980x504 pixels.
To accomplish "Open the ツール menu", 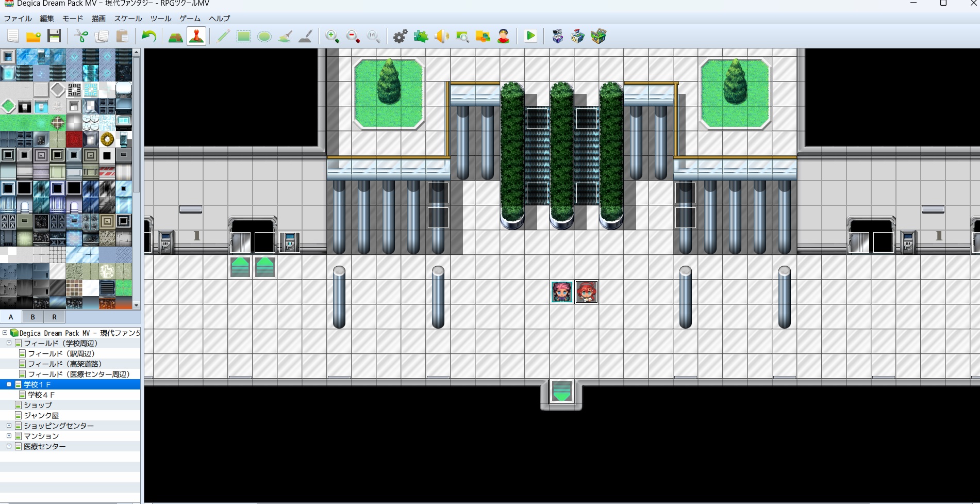I will (x=160, y=18).
